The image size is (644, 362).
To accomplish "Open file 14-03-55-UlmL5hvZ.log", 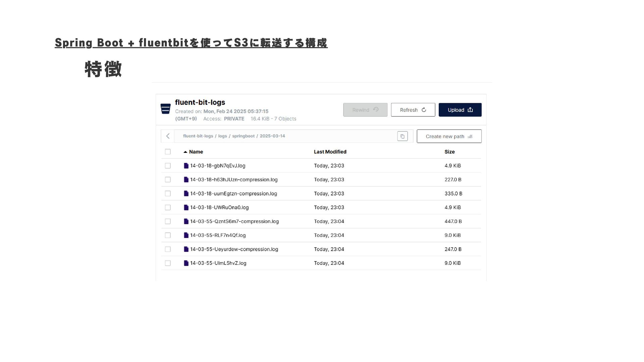I will [x=218, y=263].
